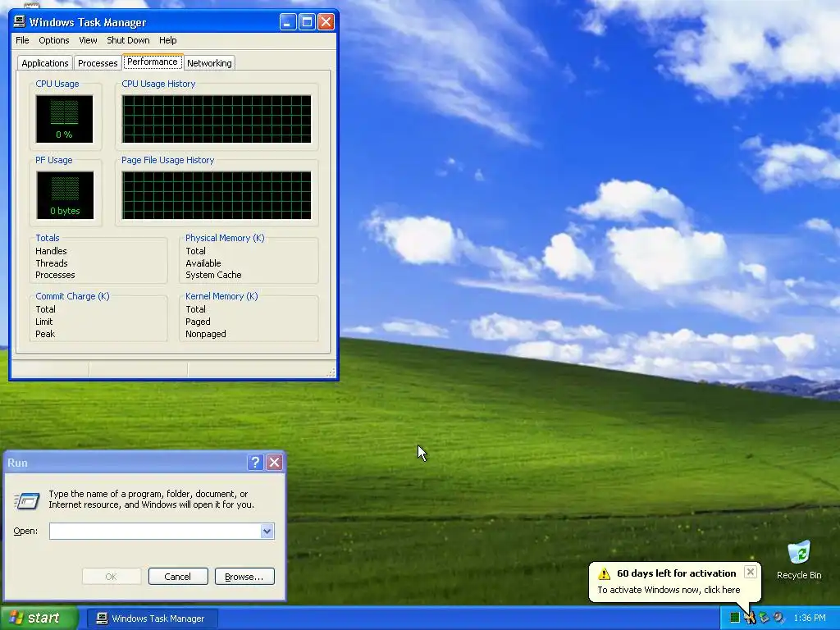This screenshot has height=630, width=840.
Task: Click the Task Manager title bar icon
Action: 20,22
